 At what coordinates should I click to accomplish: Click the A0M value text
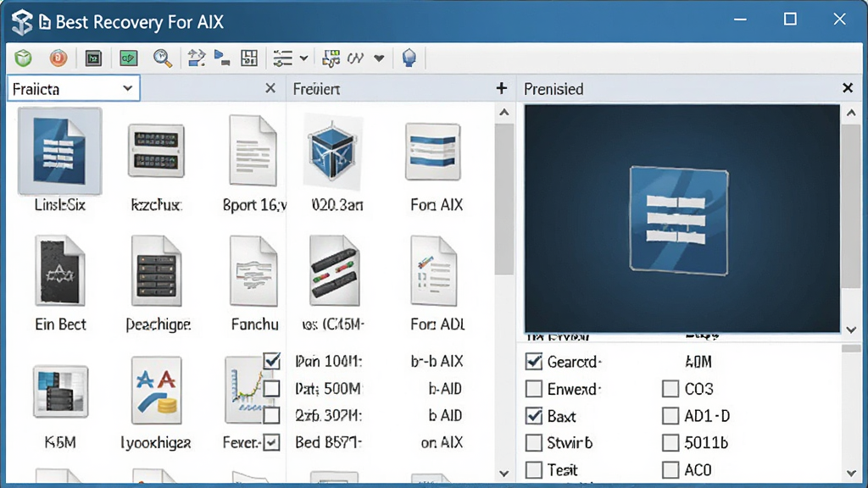coord(698,362)
